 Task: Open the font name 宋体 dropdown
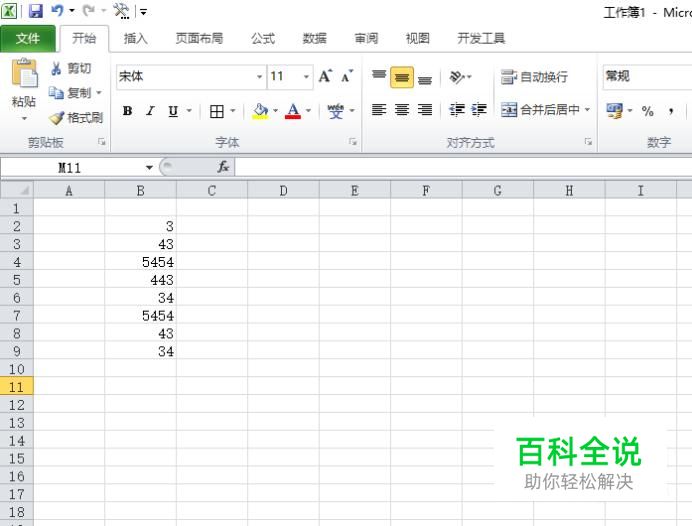(260, 77)
